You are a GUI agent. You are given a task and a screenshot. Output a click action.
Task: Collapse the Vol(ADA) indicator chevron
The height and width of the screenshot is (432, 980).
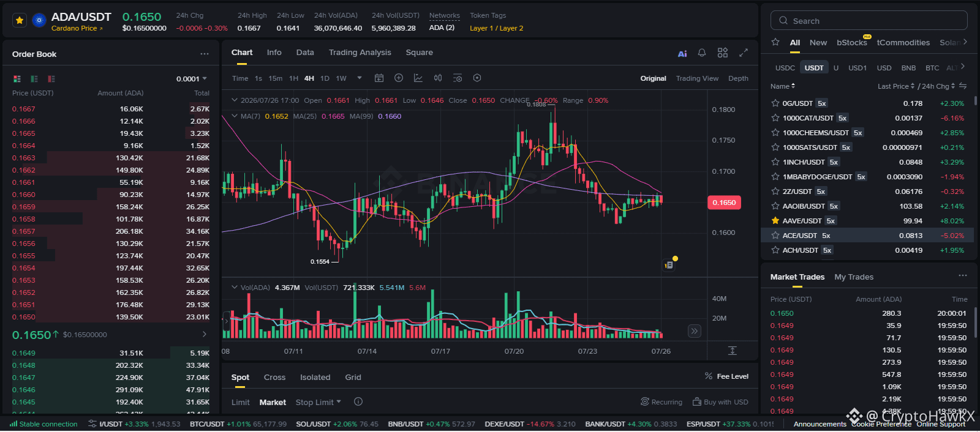point(234,287)
